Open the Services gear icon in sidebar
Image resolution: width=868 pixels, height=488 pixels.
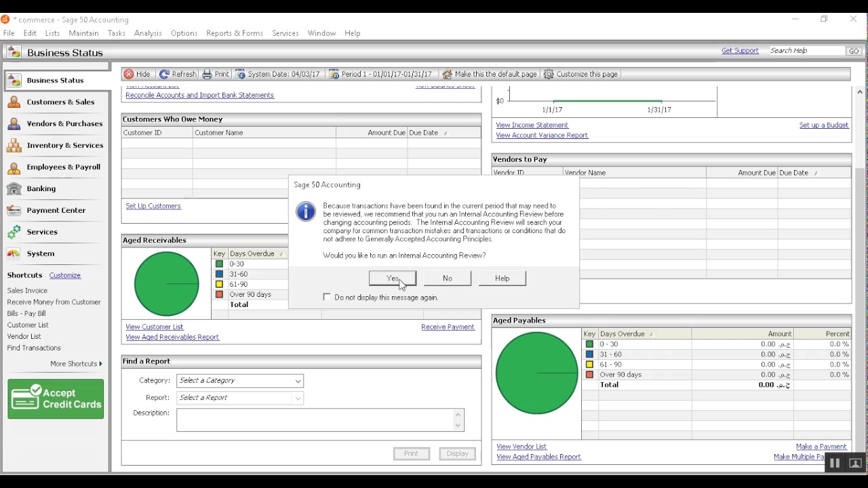point(14,232)
